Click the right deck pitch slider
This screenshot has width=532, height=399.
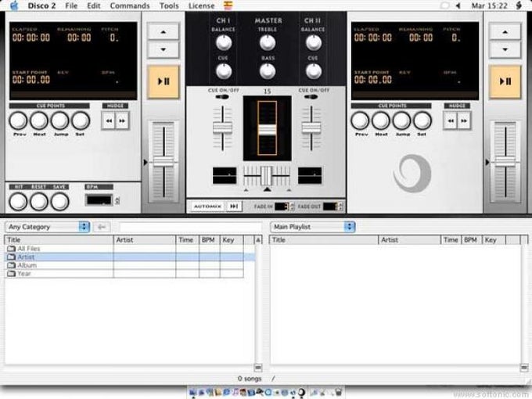point(505,161)
